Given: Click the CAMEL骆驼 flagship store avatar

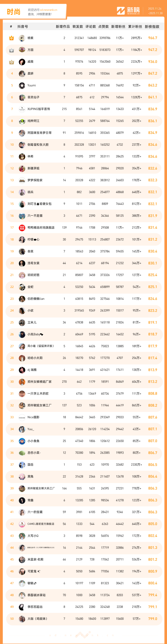Looking at the screenshot, I should [22, 524].
